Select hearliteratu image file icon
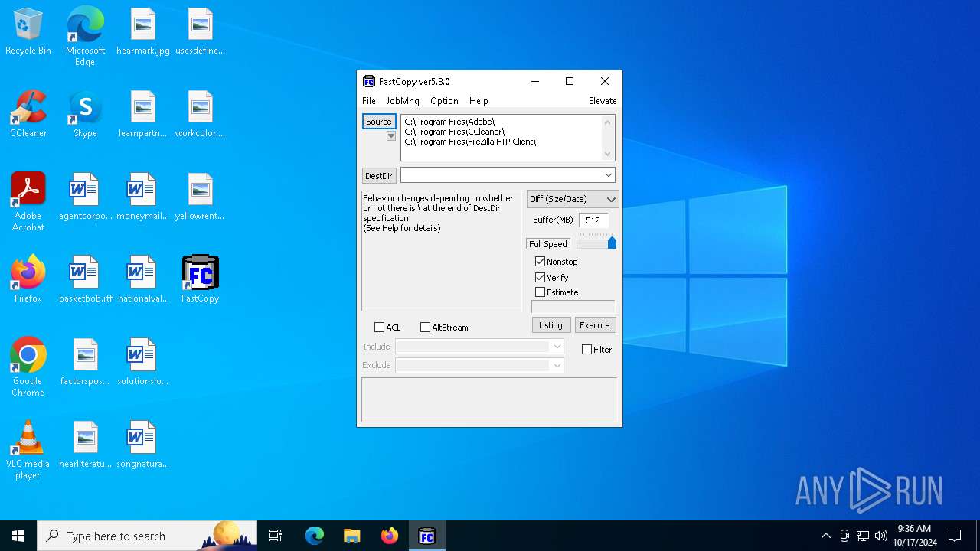980x551 pixels. pos(85,445)
